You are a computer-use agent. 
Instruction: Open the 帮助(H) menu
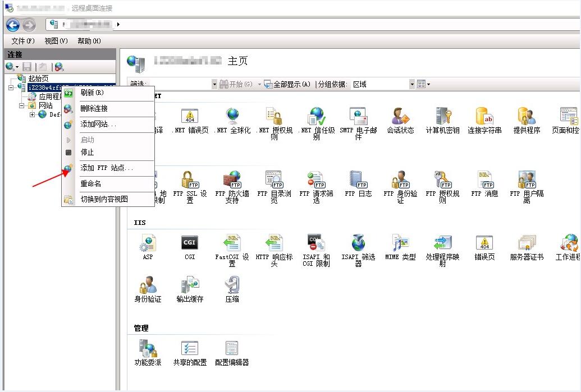point(89,41)
